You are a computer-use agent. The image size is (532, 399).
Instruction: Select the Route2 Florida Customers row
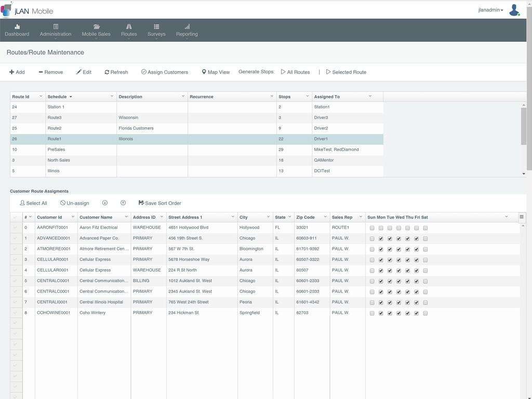(x=197, y=128)
